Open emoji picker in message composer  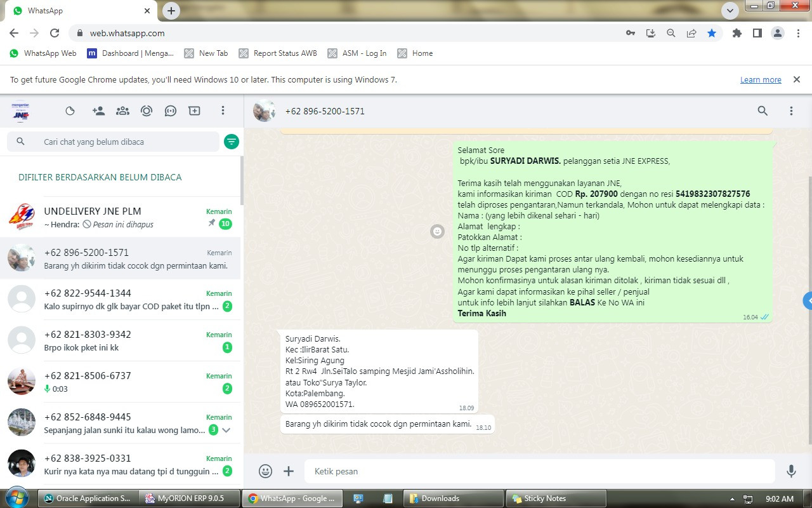(x=265, y=471)
